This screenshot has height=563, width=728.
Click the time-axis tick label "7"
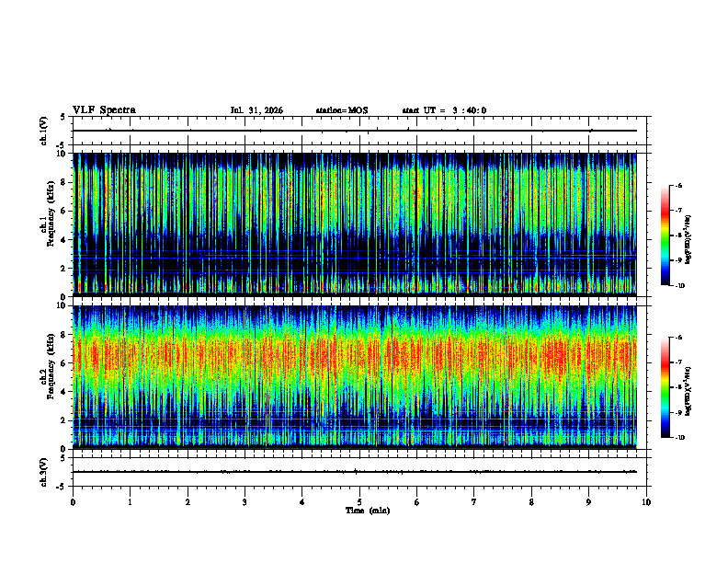(474, 502)
